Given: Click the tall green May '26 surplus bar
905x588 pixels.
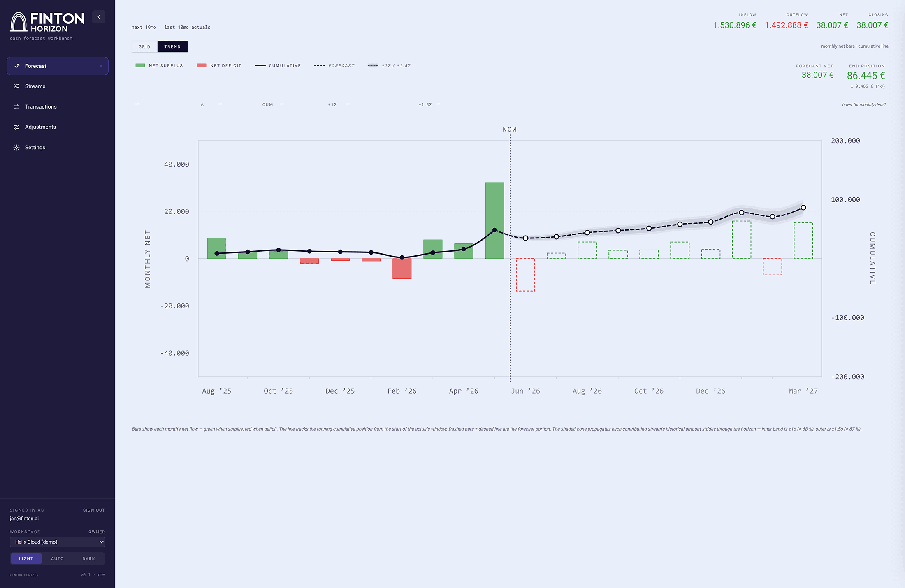Looking at the screenshot, I should coord(494,220).
